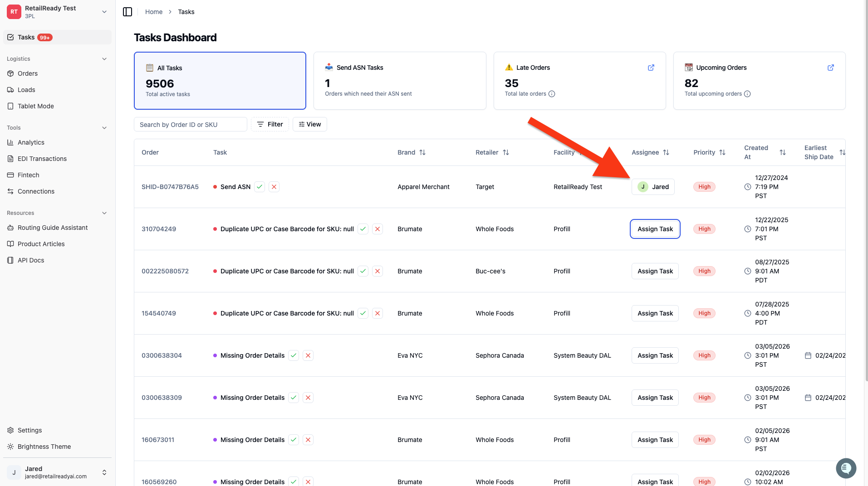Focus the Search by Order ID field

(x=191, y=124)
